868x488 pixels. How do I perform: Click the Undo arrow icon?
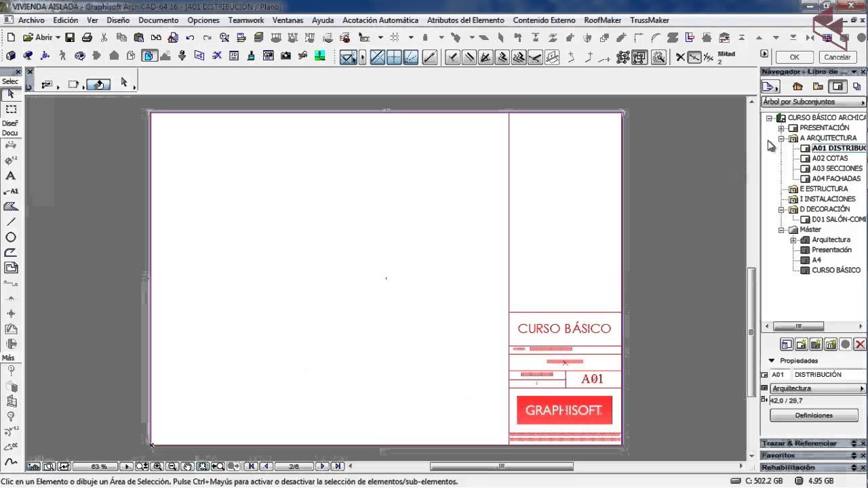click(x=190, y=38)
